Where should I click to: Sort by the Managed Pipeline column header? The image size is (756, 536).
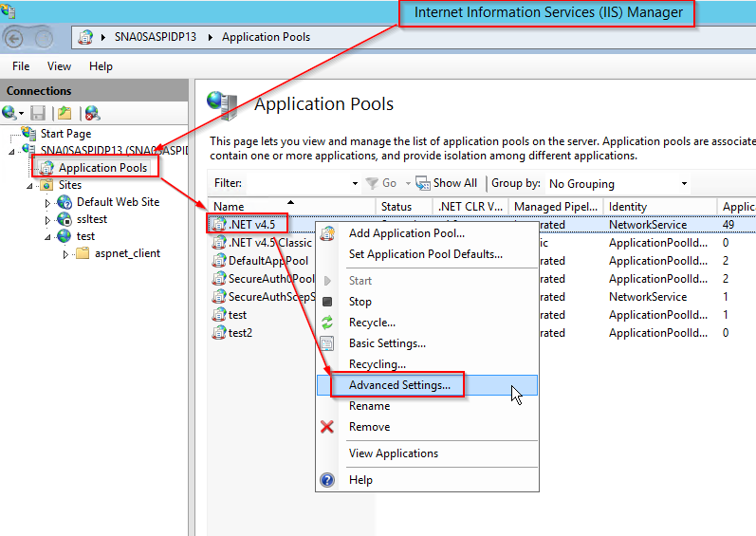[556, 206]
